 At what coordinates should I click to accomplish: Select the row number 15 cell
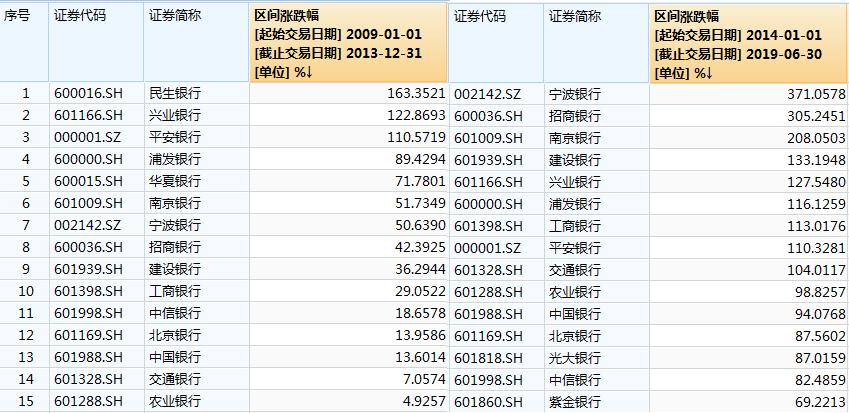(25, 401)
